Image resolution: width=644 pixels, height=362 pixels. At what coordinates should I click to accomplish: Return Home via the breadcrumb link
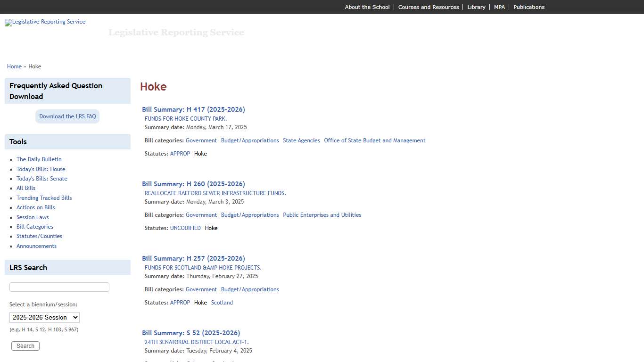pyautogui.click(x=14, y=66)
